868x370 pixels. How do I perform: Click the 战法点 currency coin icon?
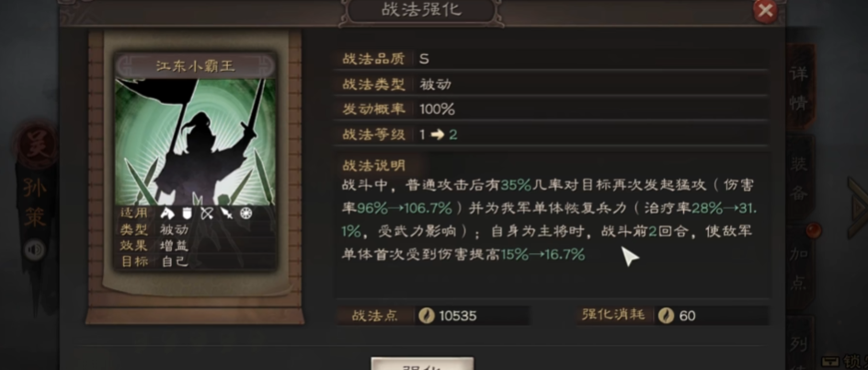point(427,316)
